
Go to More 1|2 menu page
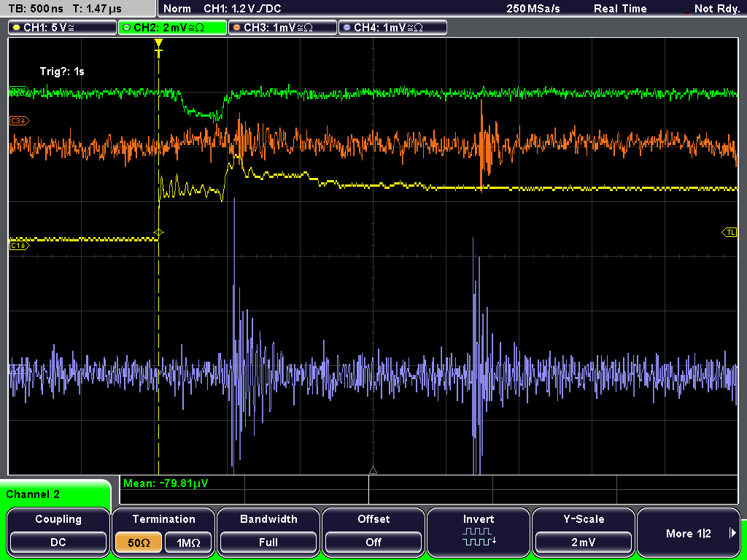689,532
